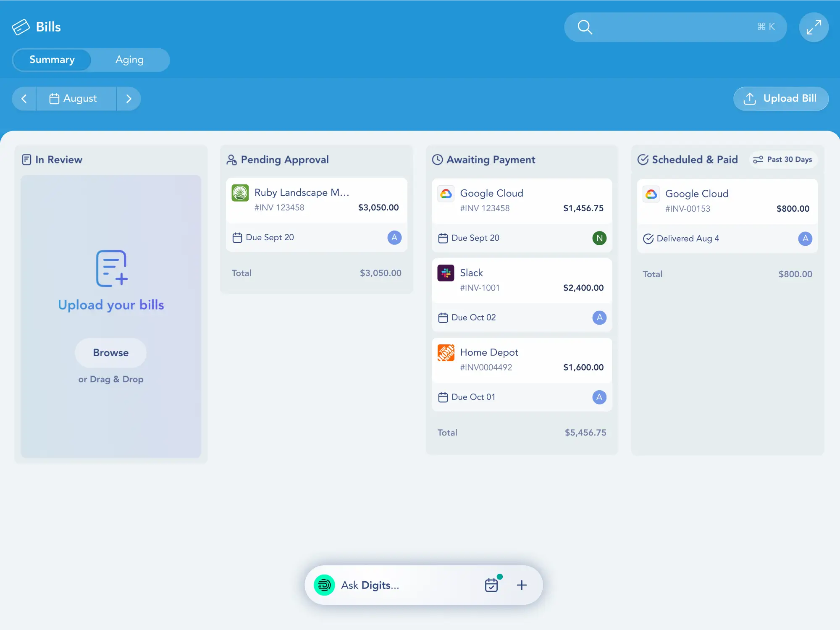Click the magnifying glass search icon

pyautogui.click(x=585, y=27)
